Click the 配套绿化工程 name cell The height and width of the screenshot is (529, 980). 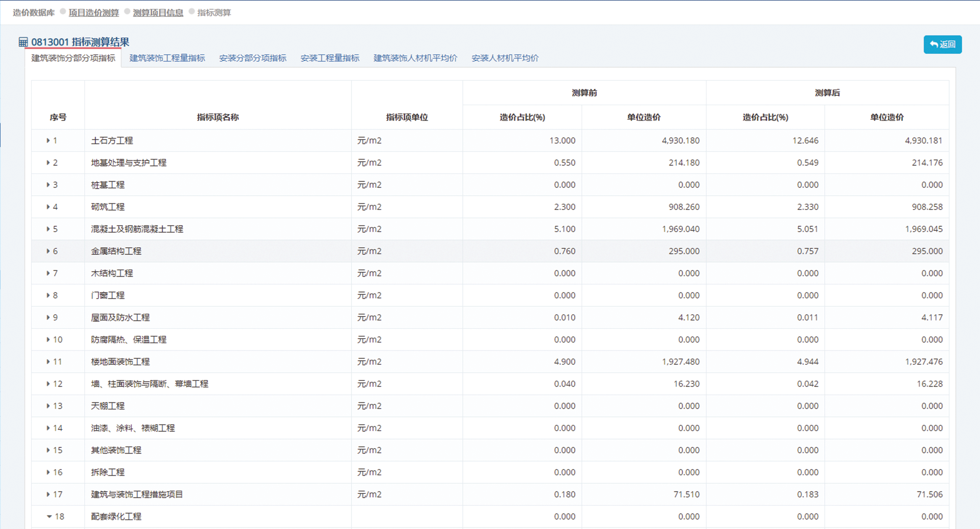click(x=218, y=517)
